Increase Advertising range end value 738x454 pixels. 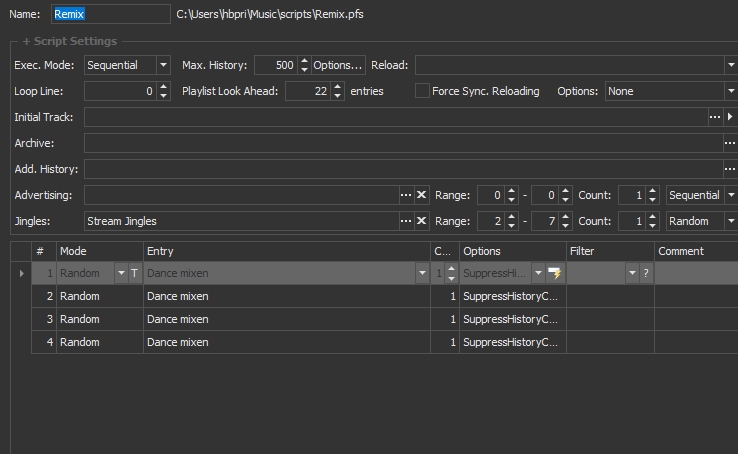565,191
